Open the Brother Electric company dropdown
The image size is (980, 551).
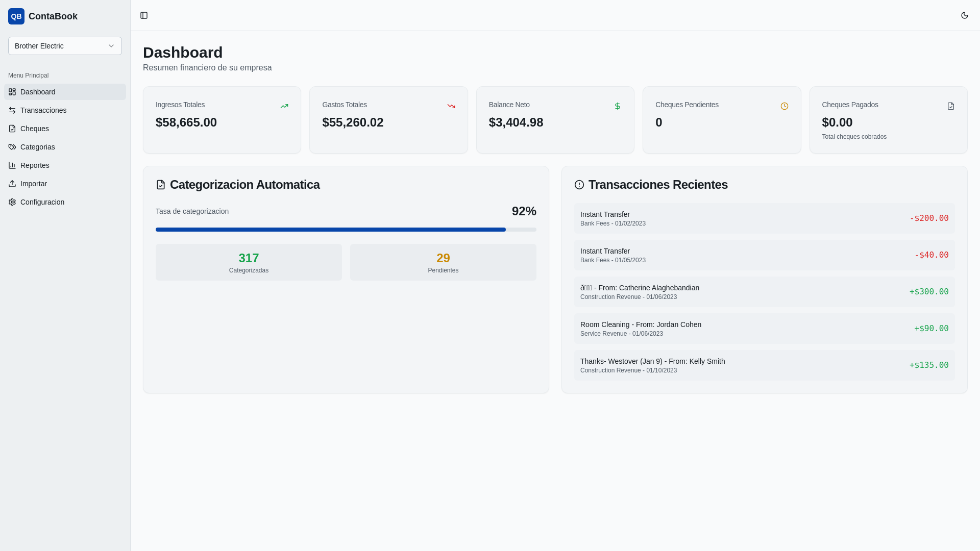click(x=65, y=46)
